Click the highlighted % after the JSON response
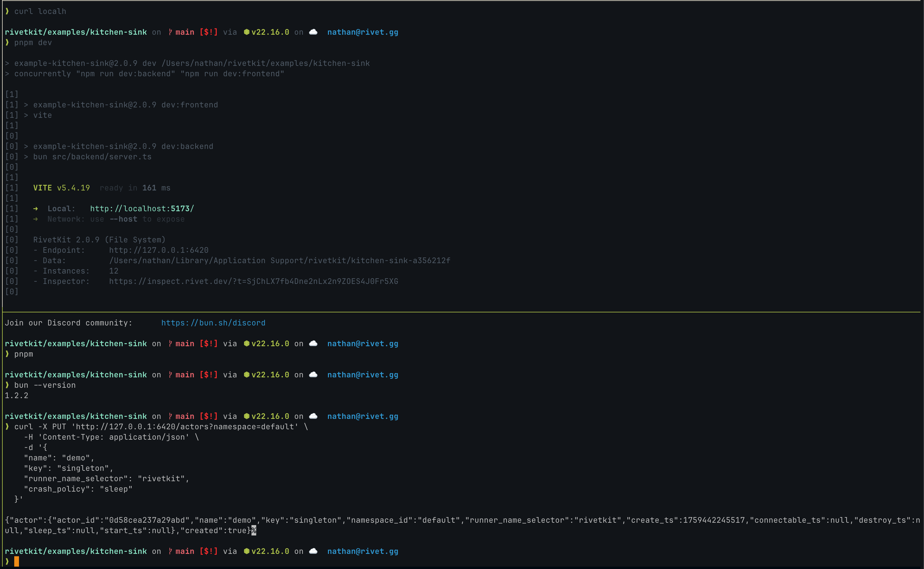This screenshot has width=924, height=569. click(254, 530)
